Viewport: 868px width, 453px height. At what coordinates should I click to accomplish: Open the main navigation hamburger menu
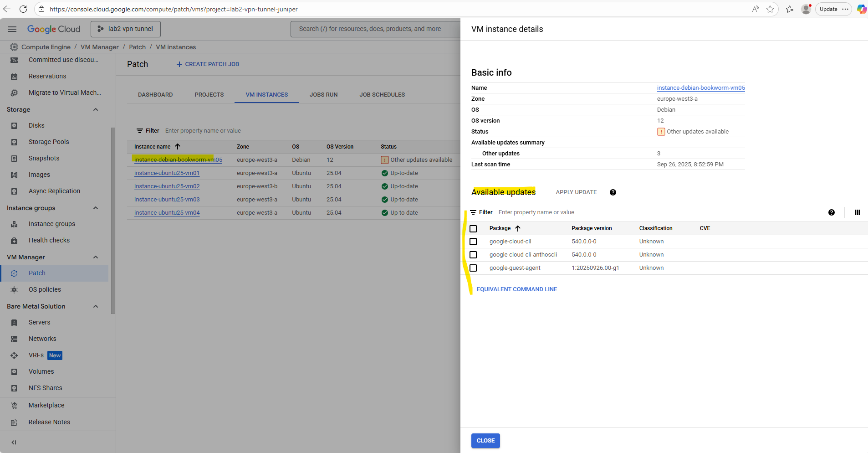click(x=12, y=29)
